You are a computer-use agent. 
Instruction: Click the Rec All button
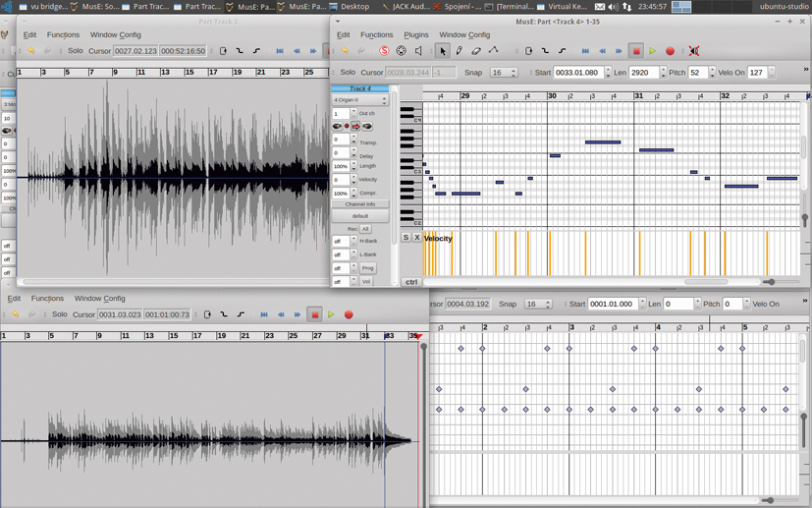tap(365, 229)
